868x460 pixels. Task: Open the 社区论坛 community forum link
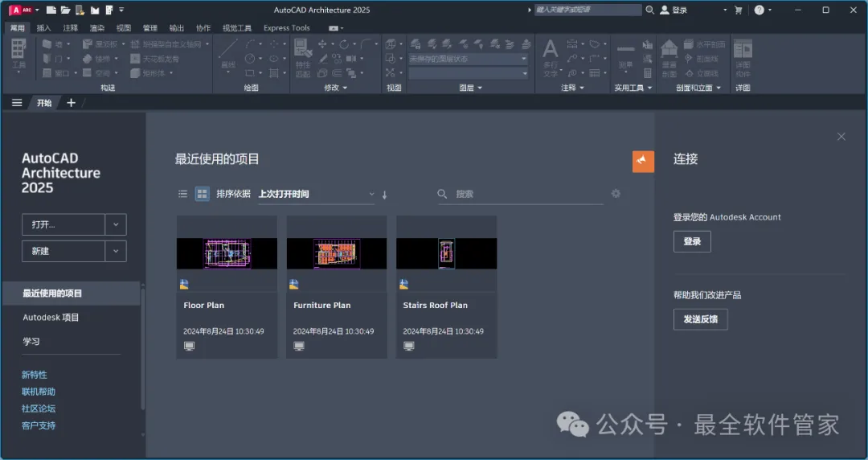coord(39,409)
